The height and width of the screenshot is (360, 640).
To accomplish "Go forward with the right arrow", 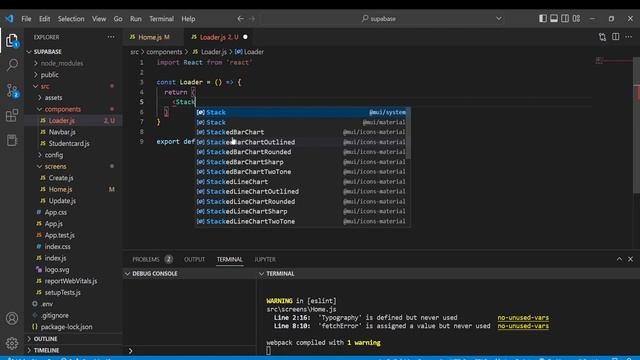I will point(252,19).
